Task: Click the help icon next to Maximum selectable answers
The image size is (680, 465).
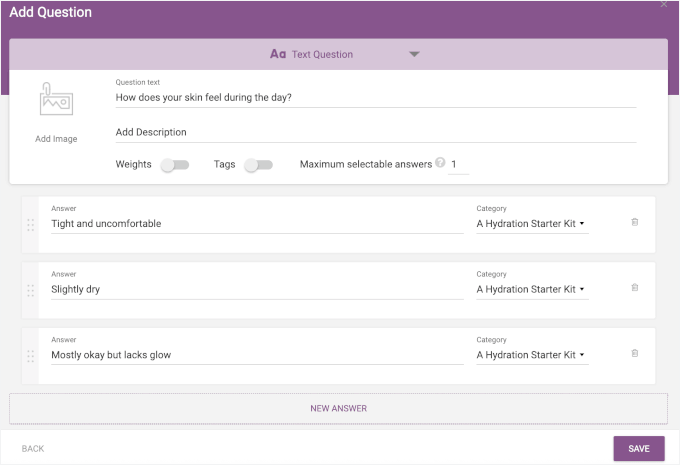Action: (x=440, y=164)
